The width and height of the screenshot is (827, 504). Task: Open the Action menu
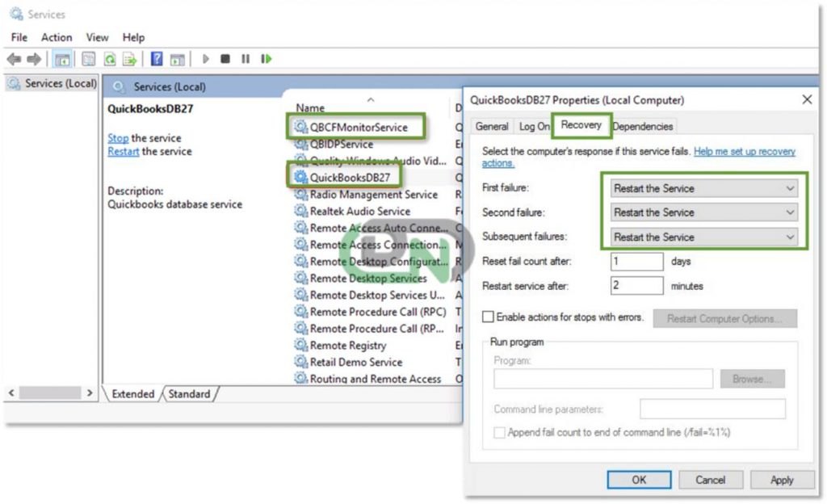pyautogui.click(x=57, y=37)
